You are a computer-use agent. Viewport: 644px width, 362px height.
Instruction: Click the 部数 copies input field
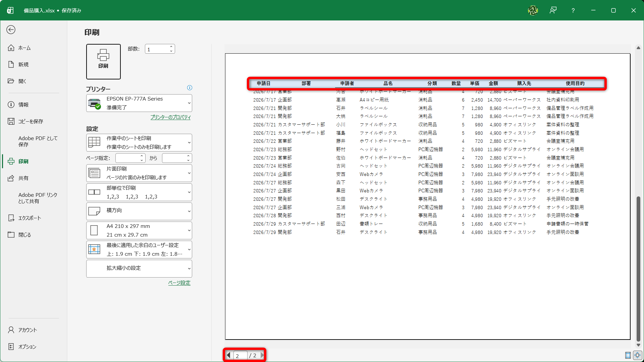[x=157, y=49]
